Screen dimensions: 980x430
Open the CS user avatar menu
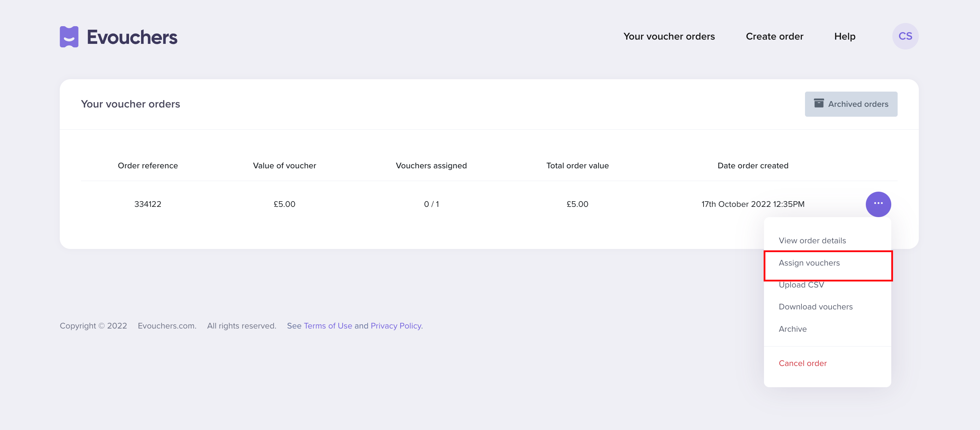click(905, 36)
